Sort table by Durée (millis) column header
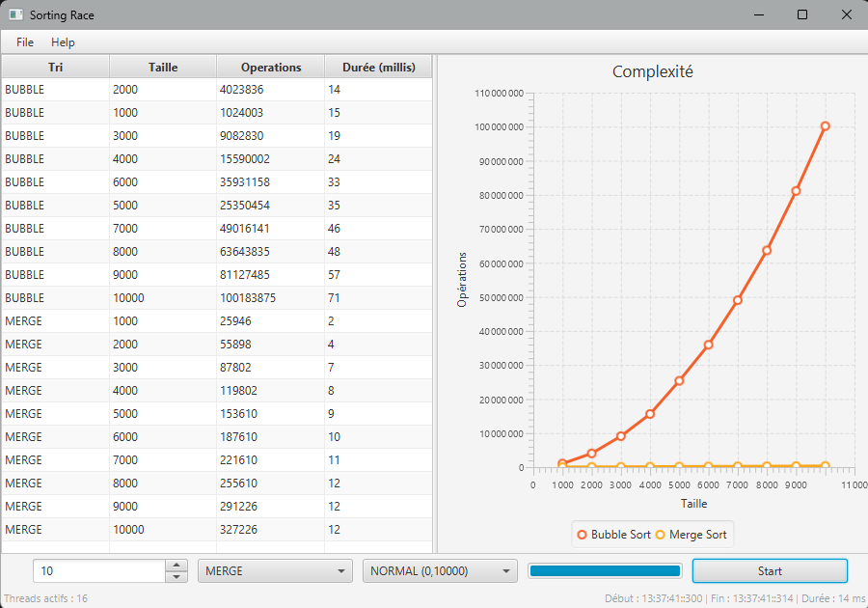Viewport: 868px width, 608px height. pyautogui.click(x=379, y=67)
